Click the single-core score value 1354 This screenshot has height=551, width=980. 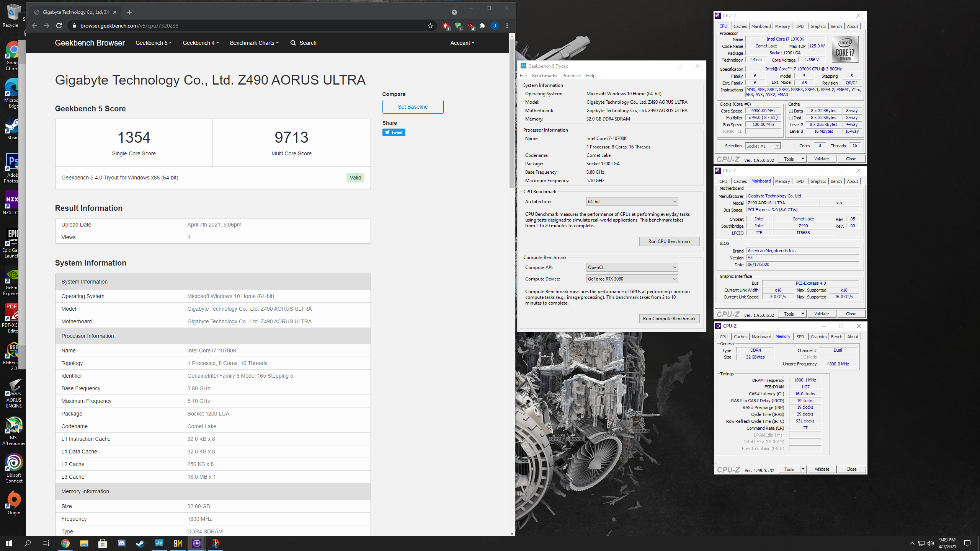[x=134, y=137]
